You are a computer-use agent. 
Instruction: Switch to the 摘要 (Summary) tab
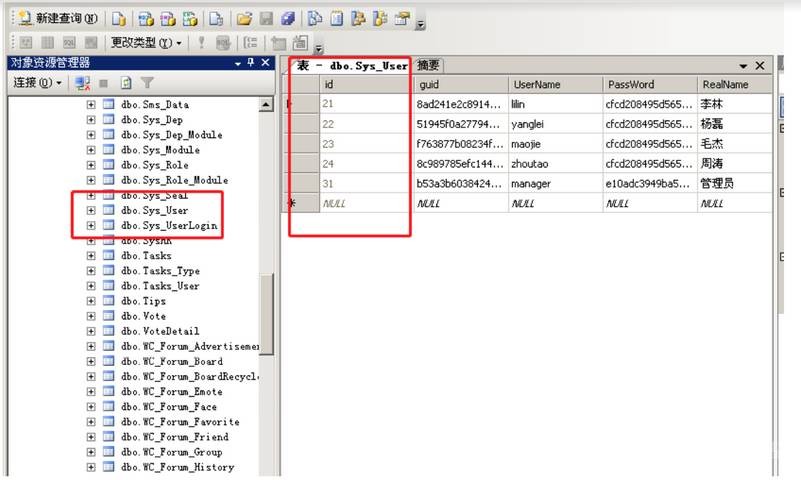(428, 65)
